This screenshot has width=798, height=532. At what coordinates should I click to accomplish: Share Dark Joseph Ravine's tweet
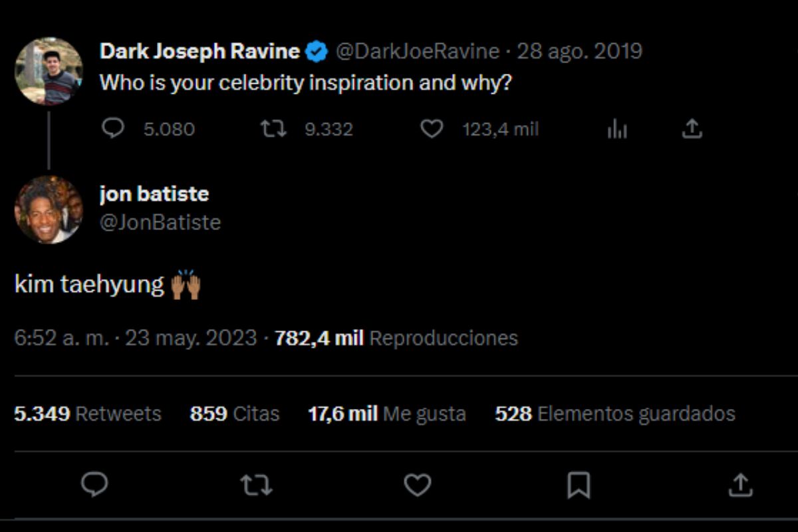pyautogui.click(x=692, y=128)
